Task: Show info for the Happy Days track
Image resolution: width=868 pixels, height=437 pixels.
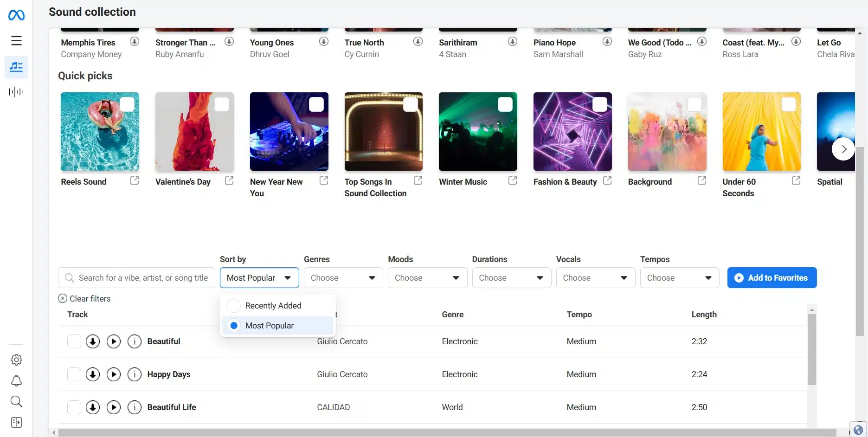Action: click(x=135, y=374)
